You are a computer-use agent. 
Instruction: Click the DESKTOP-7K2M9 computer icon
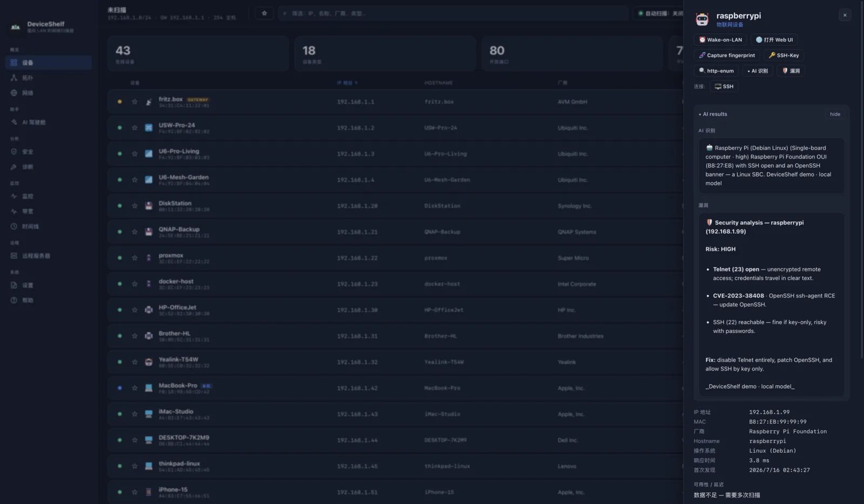[148, 440]
